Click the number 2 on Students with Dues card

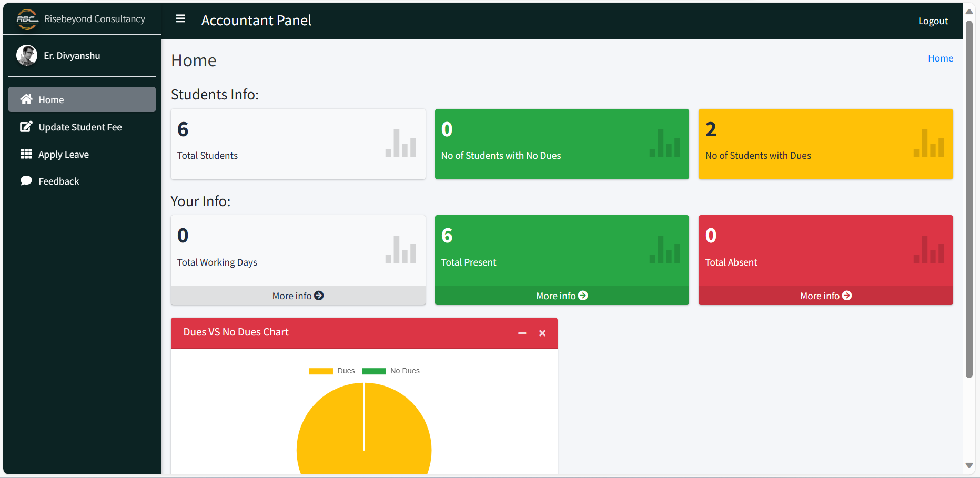[711, 129]
